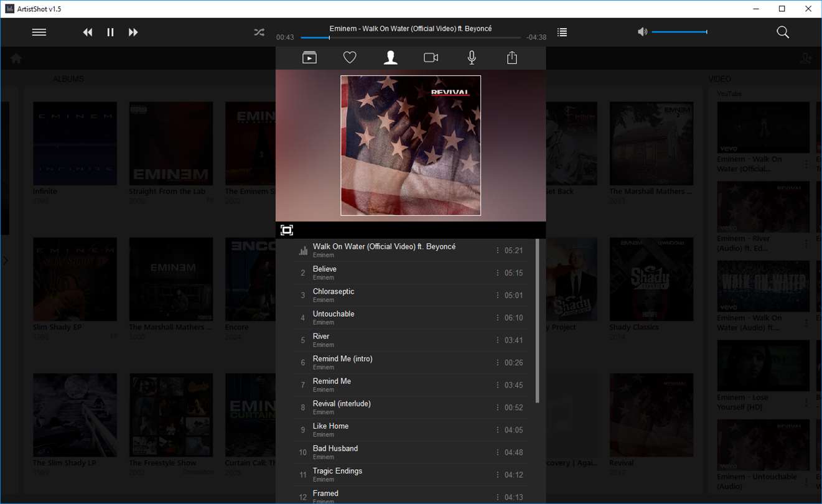Screen dimensions: 822x504
Task: Adjust the volume slider
Action: pos(680,32)
